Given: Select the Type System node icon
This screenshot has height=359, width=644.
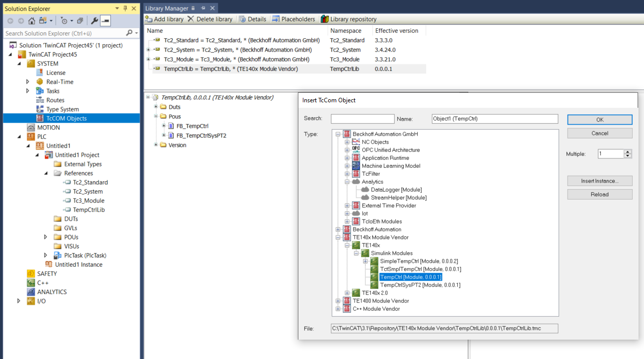Looking at the screenshot, I should 40,109.
